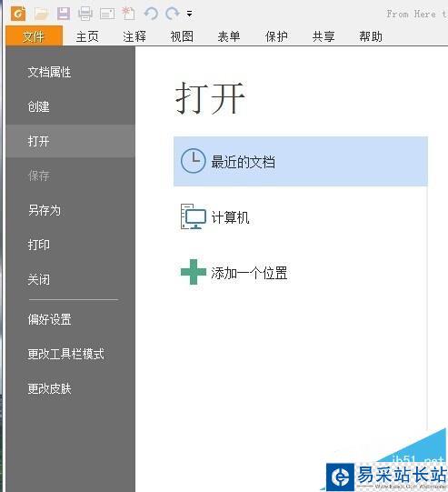Click the redo arrow icon
Screen dimensions: 448x492
173,14
